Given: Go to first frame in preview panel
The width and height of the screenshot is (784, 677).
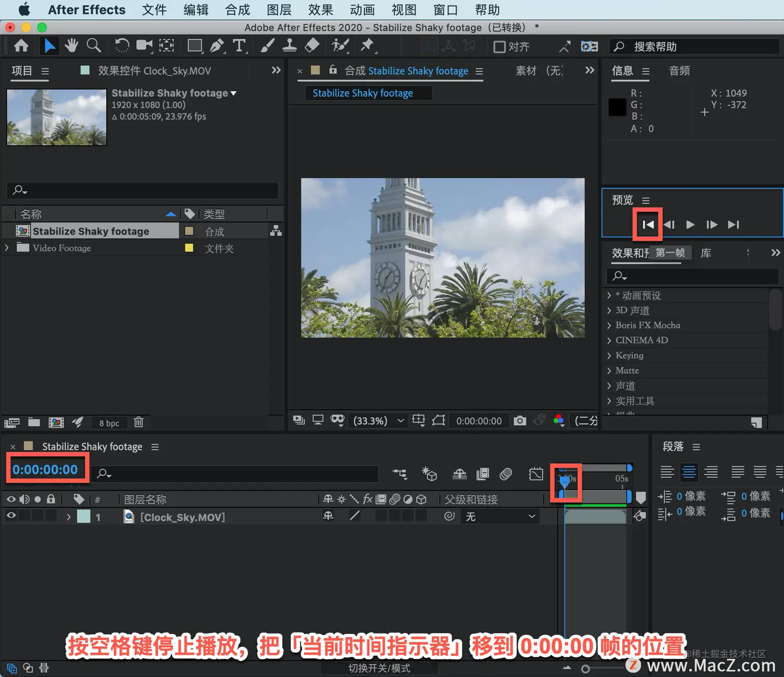Looking at the screenshot, I should 648,225.
